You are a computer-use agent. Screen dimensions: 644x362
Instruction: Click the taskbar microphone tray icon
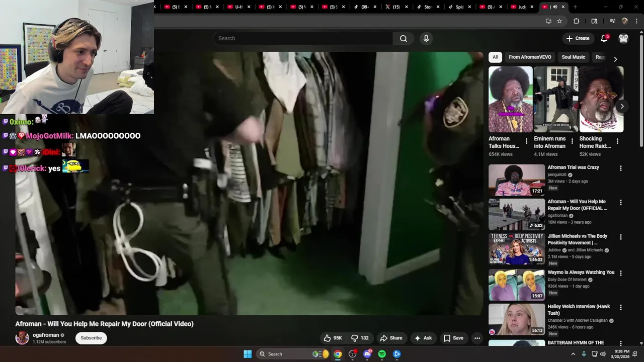pos(584,354)
